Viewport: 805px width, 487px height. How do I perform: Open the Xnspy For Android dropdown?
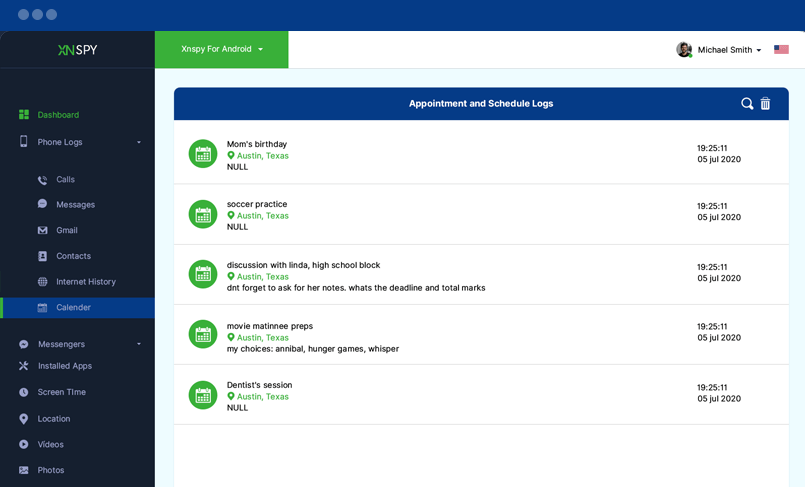pos(222,49)
